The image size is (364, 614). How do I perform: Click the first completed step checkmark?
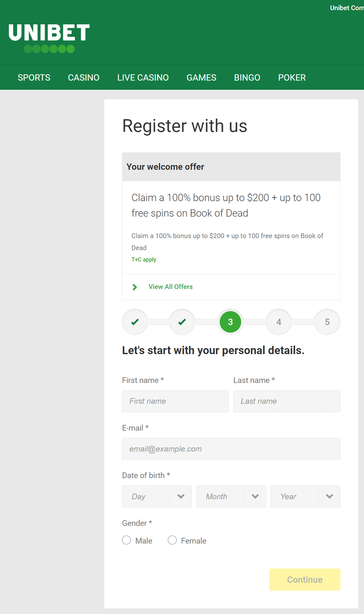pos(135,322)
